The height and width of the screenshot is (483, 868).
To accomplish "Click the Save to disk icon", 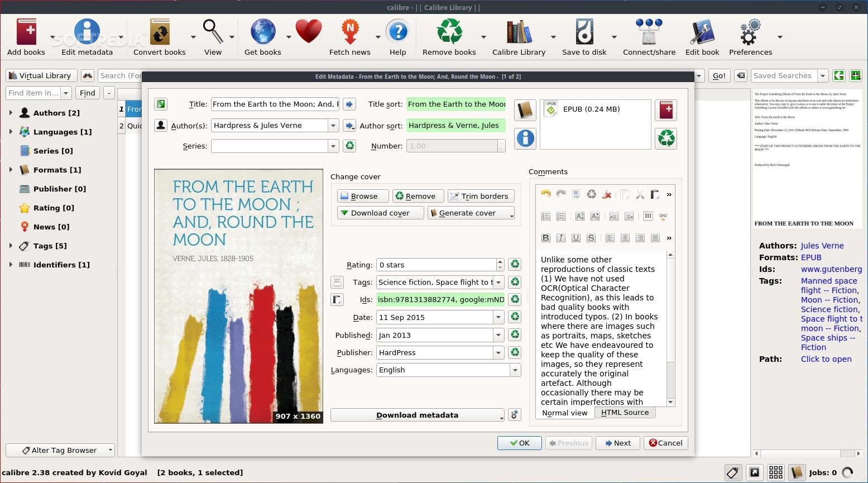I will (x=584, y=32).
